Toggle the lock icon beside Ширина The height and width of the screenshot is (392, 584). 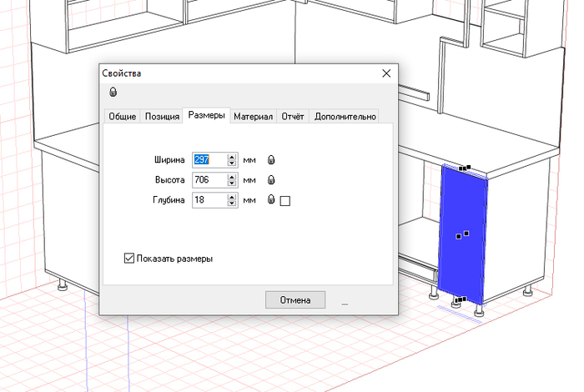[271, 159]
